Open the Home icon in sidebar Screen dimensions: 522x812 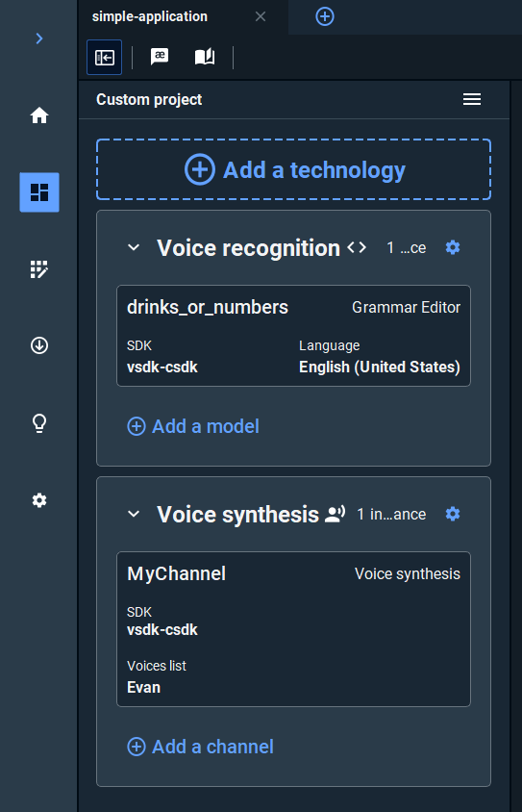39,114
